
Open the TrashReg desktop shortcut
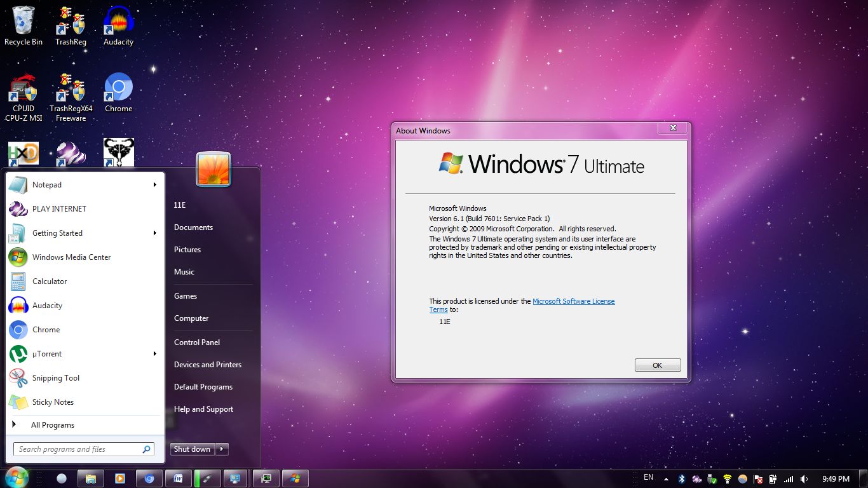click(x=71, y=25)
